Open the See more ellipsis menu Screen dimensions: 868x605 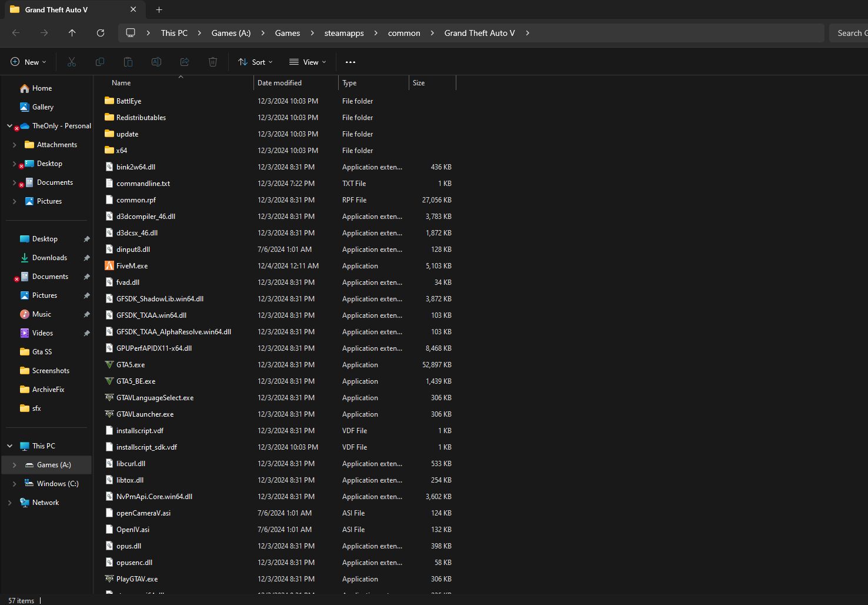tap(350, 62)
